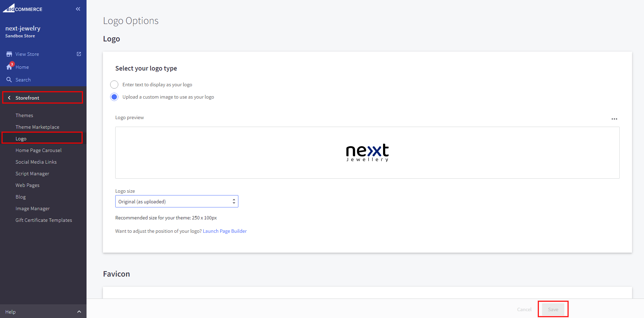The height and width of the screenshot is (318, 644).
Task: Open the Logo size dropdown
Action: tap(176, 202)
